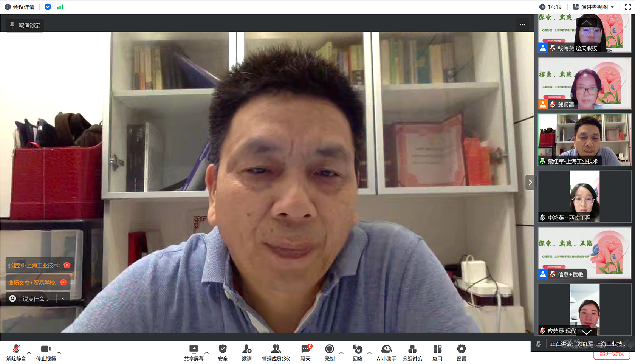The height and width of the screenshot is (364, 635).
Task: Click chat message from 张信卿-上海工业技术
Action: click(x=40, y=265)
